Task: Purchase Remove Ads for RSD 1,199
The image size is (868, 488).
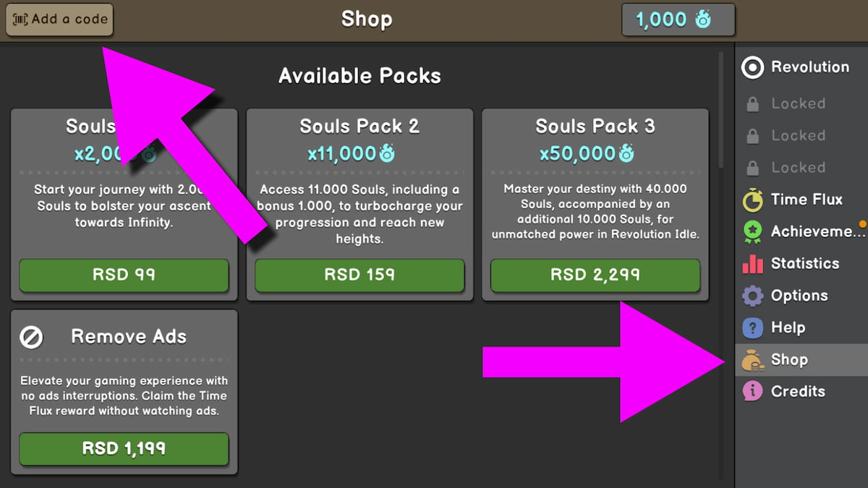Action: [123, 450]
